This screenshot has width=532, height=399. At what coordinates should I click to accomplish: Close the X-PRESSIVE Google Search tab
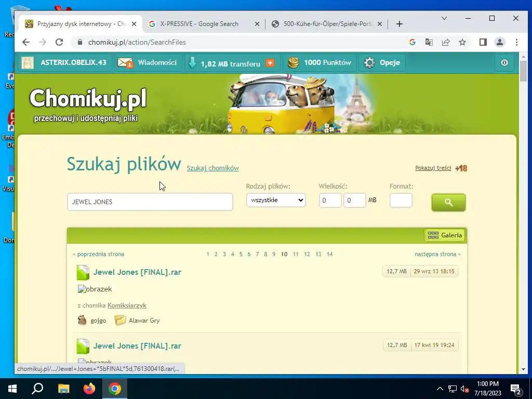click(x=257, y=24)
